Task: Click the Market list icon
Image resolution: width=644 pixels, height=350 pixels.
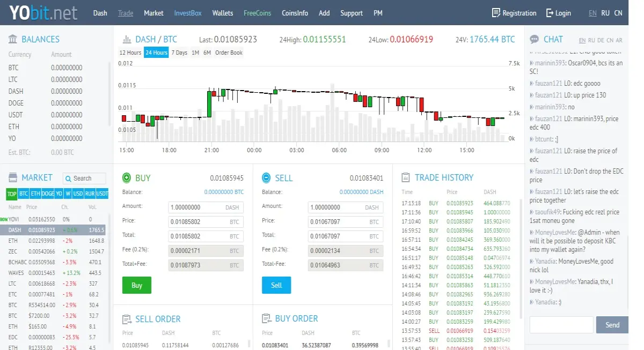Action: [13, 177]
